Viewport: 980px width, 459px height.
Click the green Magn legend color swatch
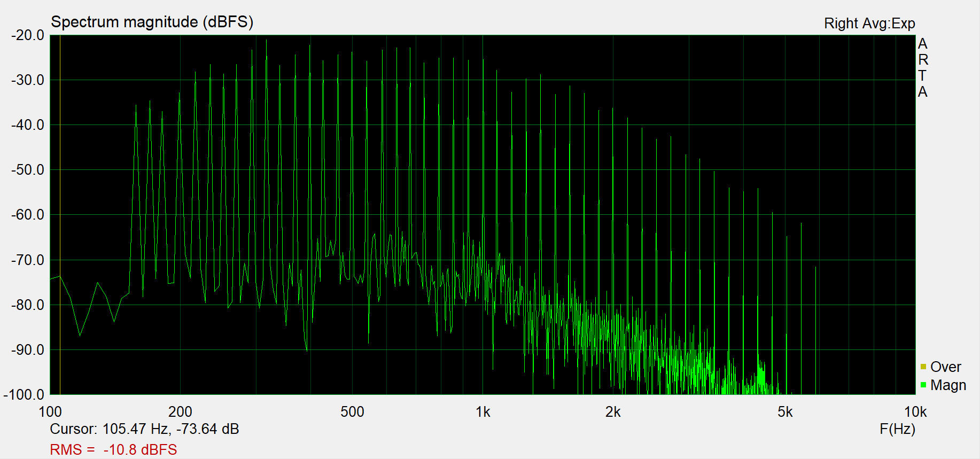(x=923, y=385)
